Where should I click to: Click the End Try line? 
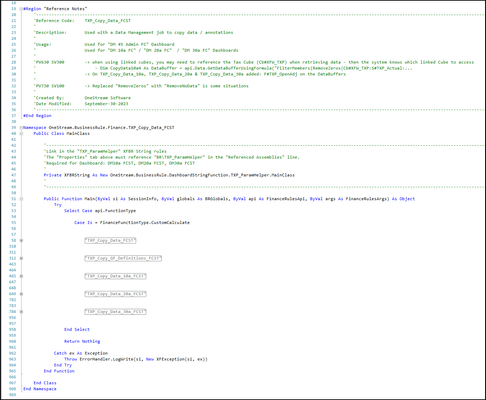[x=63, y=365]
